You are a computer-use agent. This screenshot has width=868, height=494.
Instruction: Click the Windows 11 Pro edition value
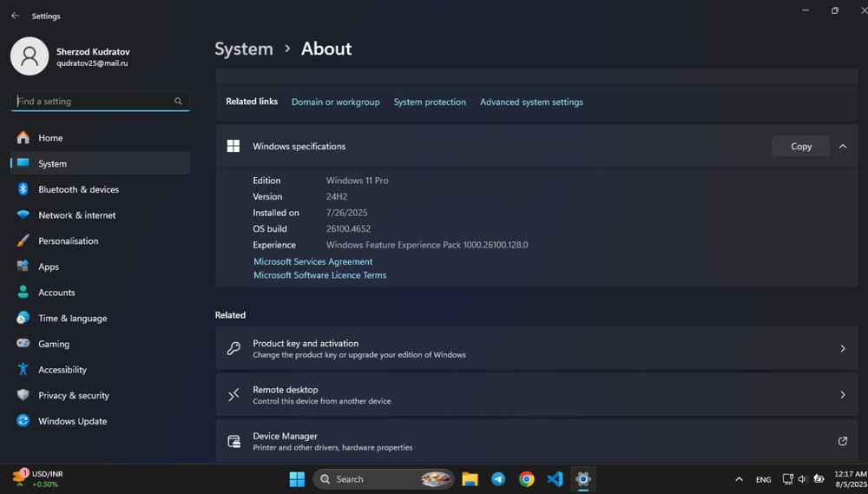(357, 181)
